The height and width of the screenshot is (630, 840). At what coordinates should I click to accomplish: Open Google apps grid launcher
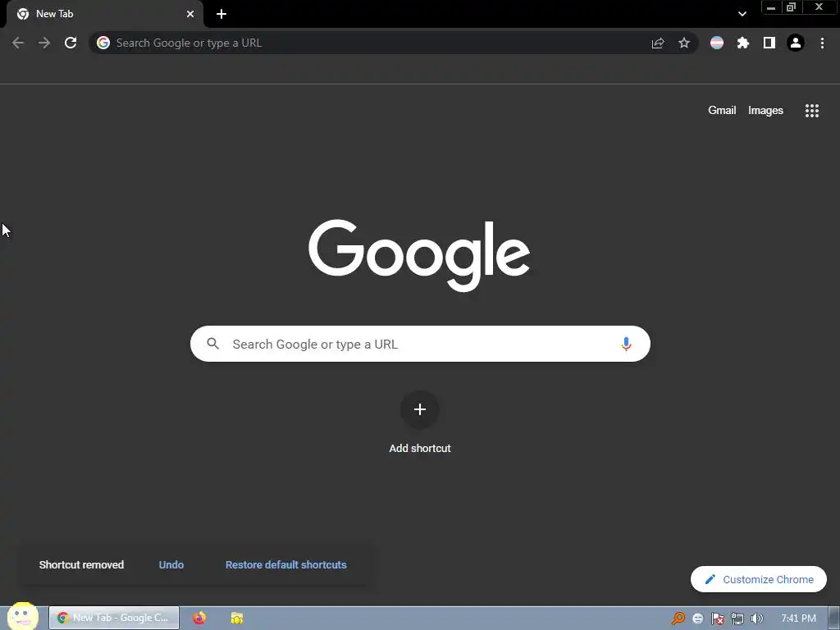[811, 111]
